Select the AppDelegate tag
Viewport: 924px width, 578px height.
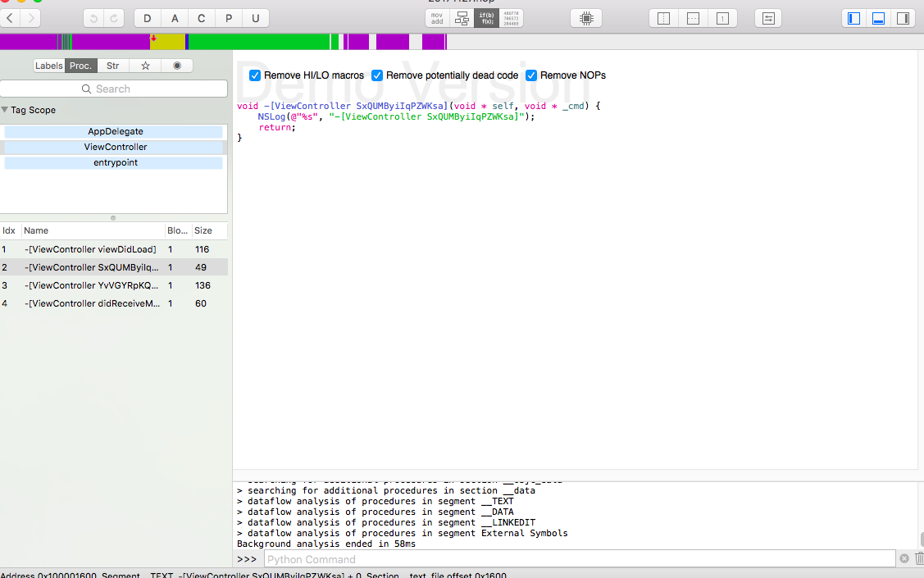coord(114,131)
